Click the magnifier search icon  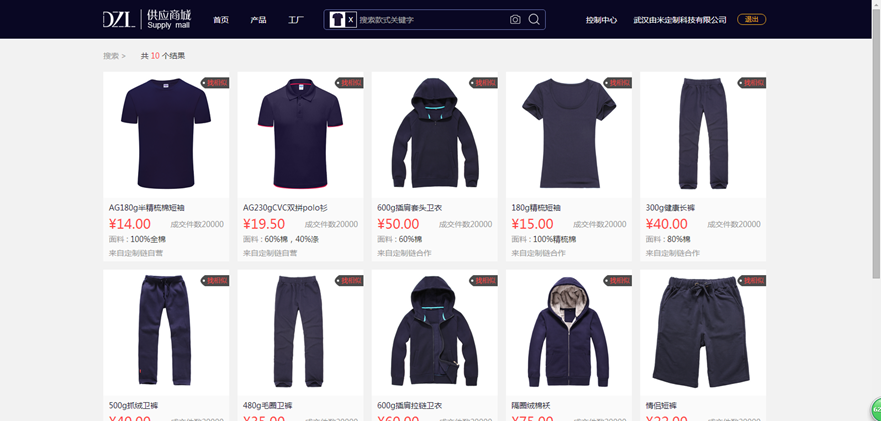click(x=534, y=20)
